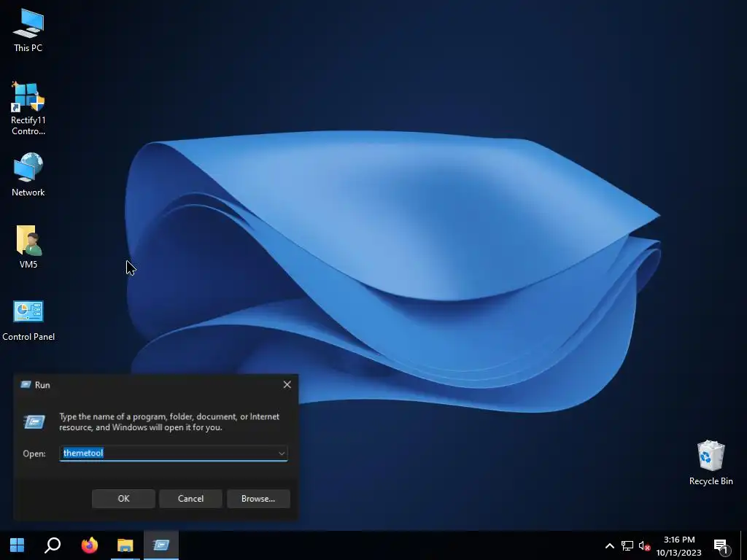Launch Firefox from the taskbar

click(x=89, y=545)
